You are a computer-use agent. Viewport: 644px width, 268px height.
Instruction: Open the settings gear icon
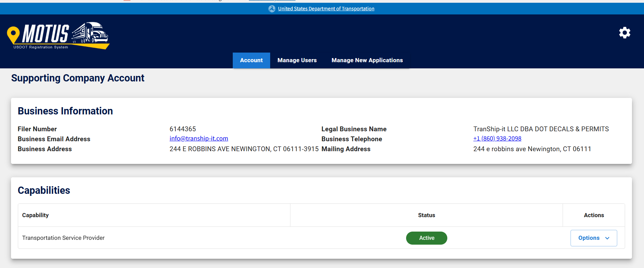click(624, 33)
